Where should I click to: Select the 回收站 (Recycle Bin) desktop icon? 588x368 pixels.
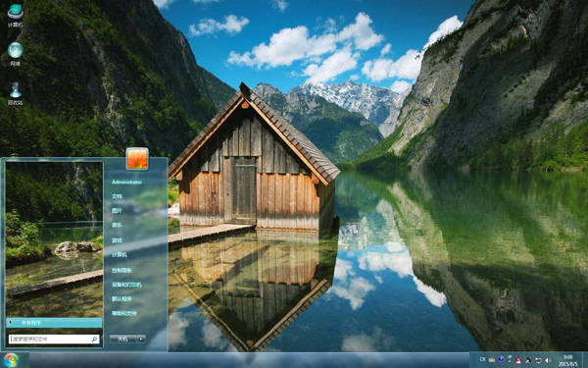tap(15, 93)
